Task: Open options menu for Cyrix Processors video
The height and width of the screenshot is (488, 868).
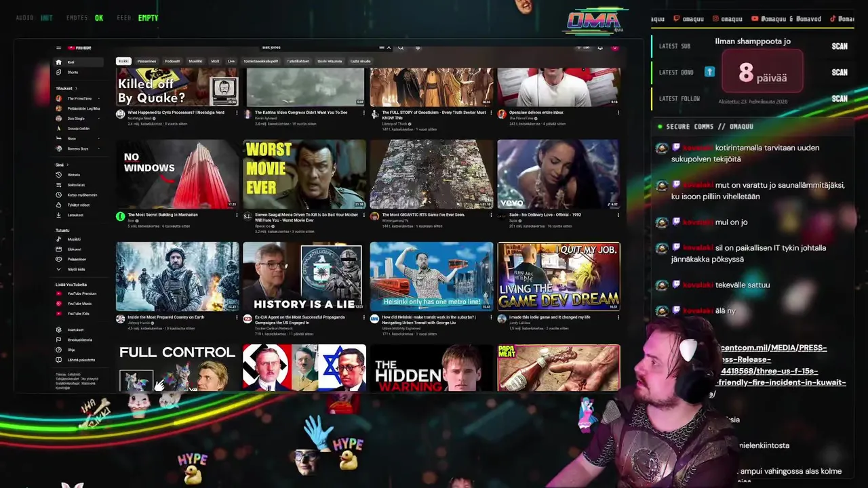Action: pyautogui.click(x=237, y=113)
